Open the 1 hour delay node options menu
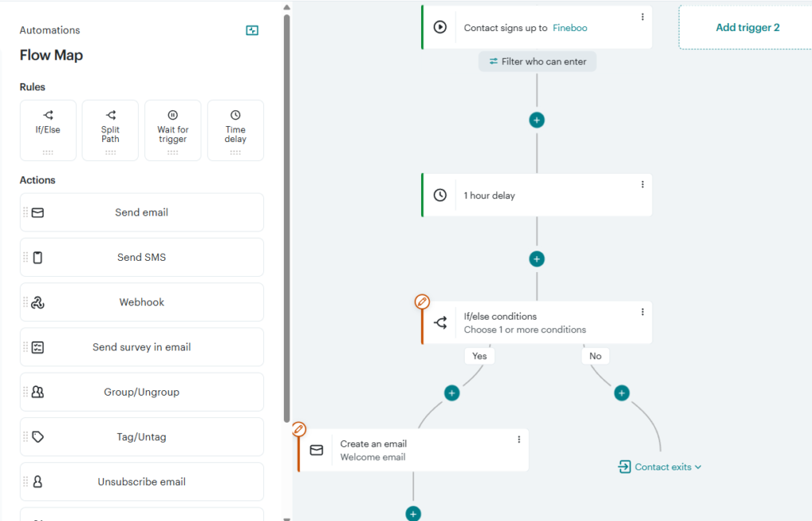The height and width of the screenshot is (521, 812). (x=642, y=184)
